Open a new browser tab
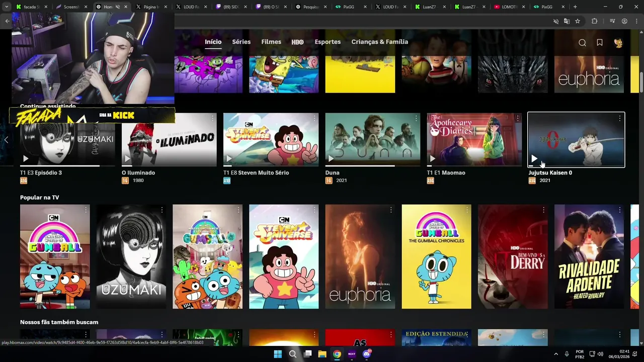Screen dimensions: 644x362 tap(575, 7)
